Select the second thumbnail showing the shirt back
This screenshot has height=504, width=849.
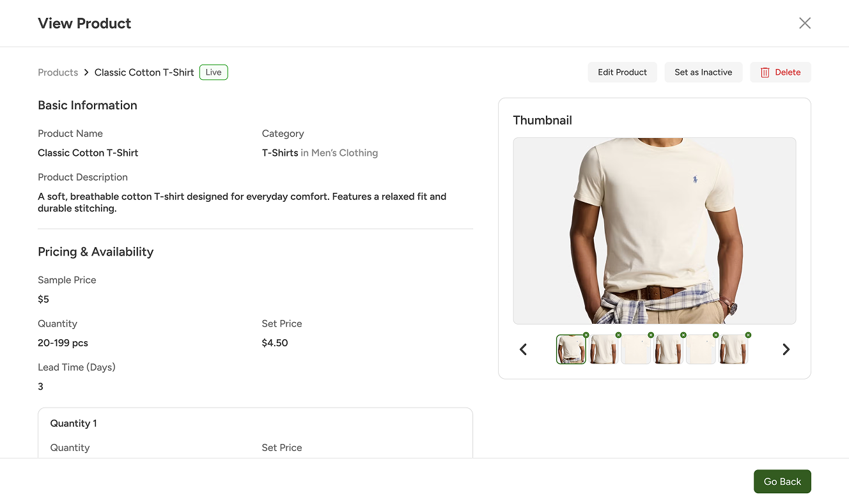tap(604, 349)
